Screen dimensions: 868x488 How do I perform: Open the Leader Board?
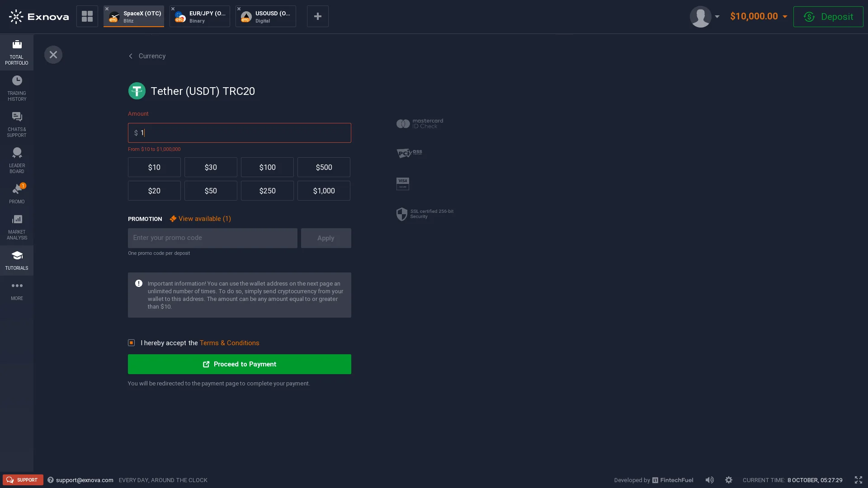tap(17, 161)
